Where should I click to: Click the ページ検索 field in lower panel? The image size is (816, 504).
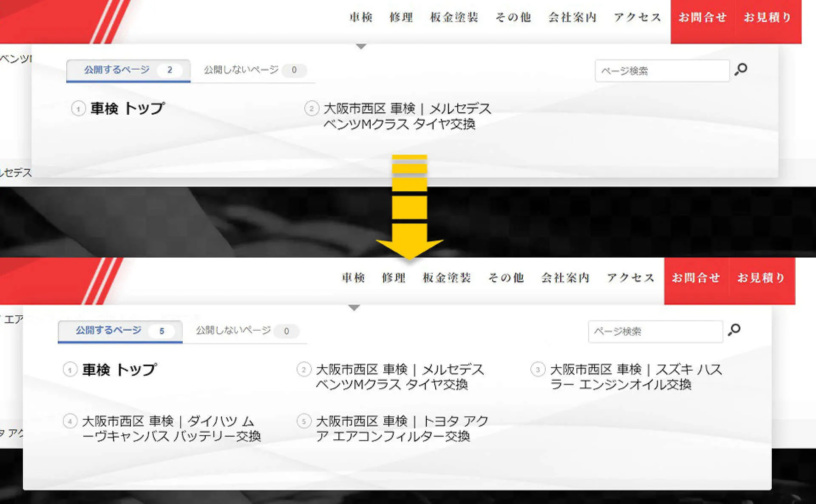click(655, 331)
